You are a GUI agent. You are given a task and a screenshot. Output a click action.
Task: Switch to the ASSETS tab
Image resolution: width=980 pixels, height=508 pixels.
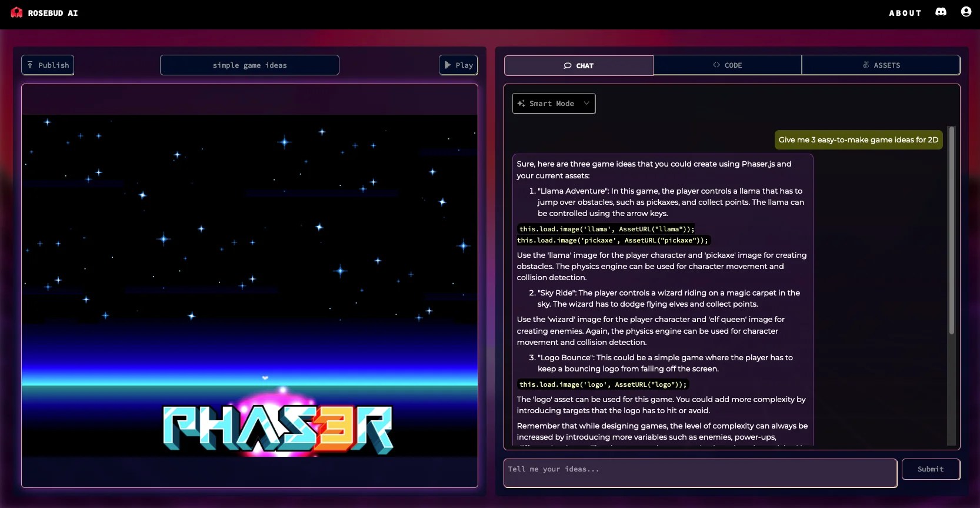tap(881, 65)
